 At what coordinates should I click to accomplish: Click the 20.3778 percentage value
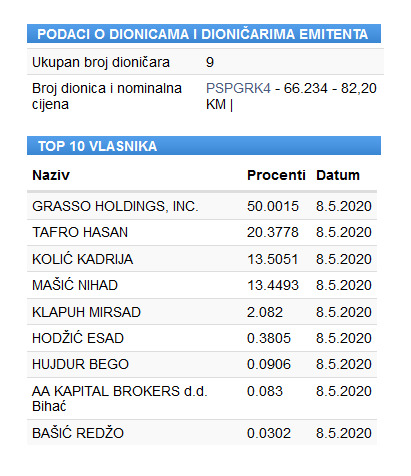(x=273, y=232)
